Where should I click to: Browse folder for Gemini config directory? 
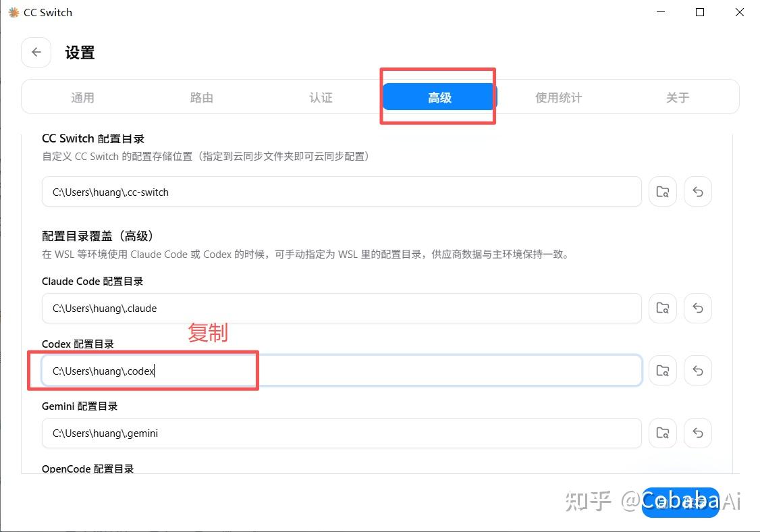(663, 433)
